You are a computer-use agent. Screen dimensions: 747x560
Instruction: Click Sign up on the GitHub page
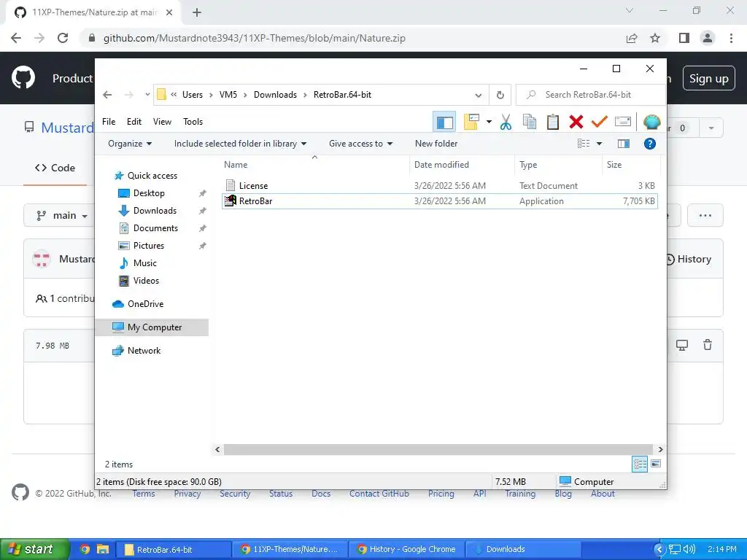(x=708, y=79)
